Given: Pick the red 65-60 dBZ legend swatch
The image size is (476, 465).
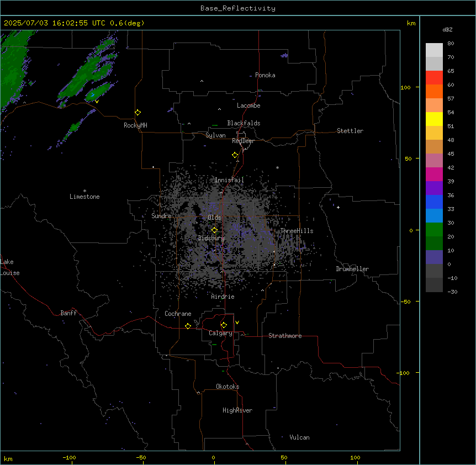Looking at the screenshot, I should [x=434, y=78].
